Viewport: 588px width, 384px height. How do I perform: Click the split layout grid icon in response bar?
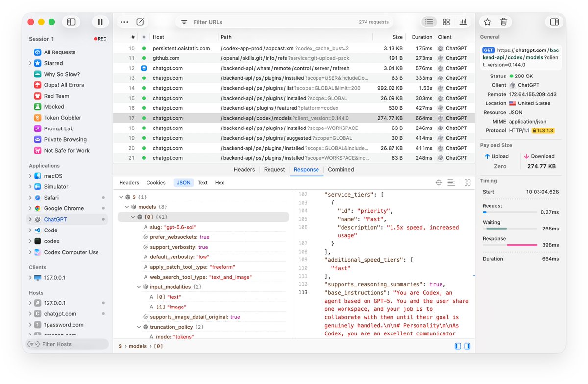tap(467, 183)
